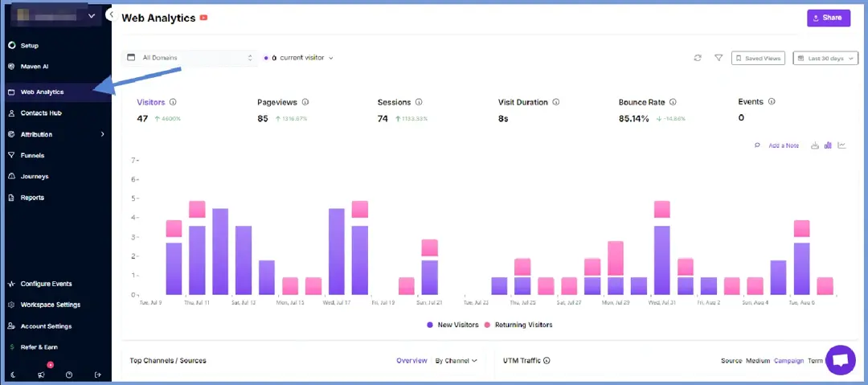Image resolution: width=868 pixels, height=385 pixels.
Task: Click the YouTube video icon beside Web Analytics
Action: tap(203, 18)
